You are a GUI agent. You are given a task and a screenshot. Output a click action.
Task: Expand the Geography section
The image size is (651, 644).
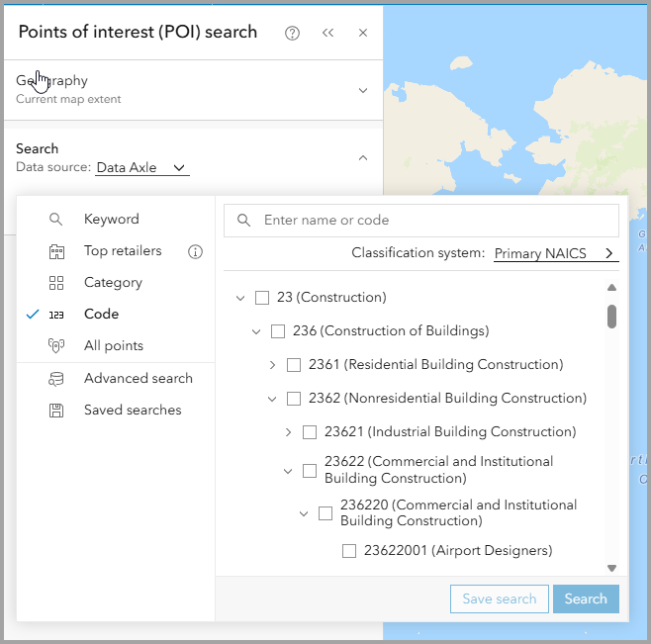click(x=363, y=90)
